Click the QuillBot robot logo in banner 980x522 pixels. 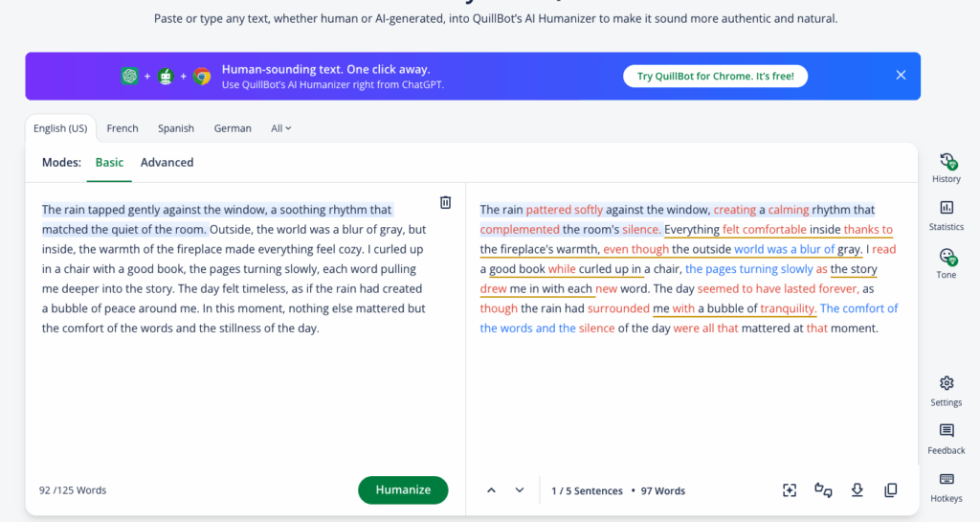tap(165, 77)
